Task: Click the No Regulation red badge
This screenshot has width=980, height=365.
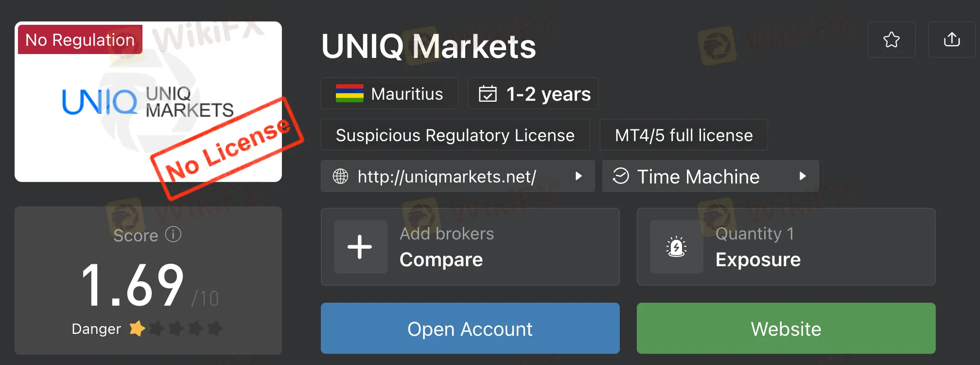Action: point(80,39)
